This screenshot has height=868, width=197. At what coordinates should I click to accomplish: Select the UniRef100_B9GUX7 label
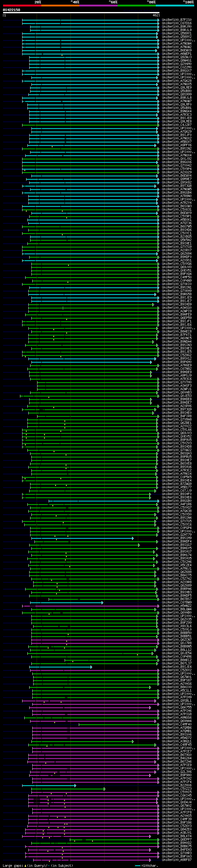click(177, 71)
